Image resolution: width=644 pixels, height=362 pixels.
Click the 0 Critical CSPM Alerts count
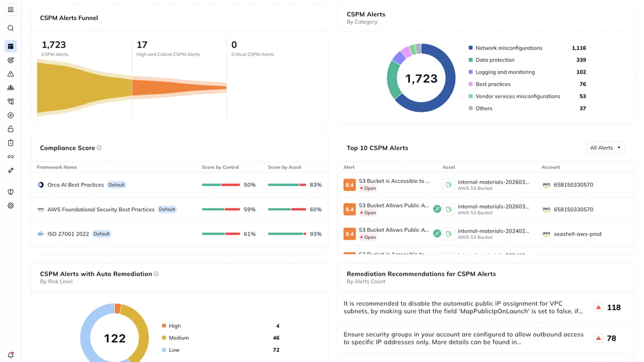pyautogui.click(x=234, y=45)
